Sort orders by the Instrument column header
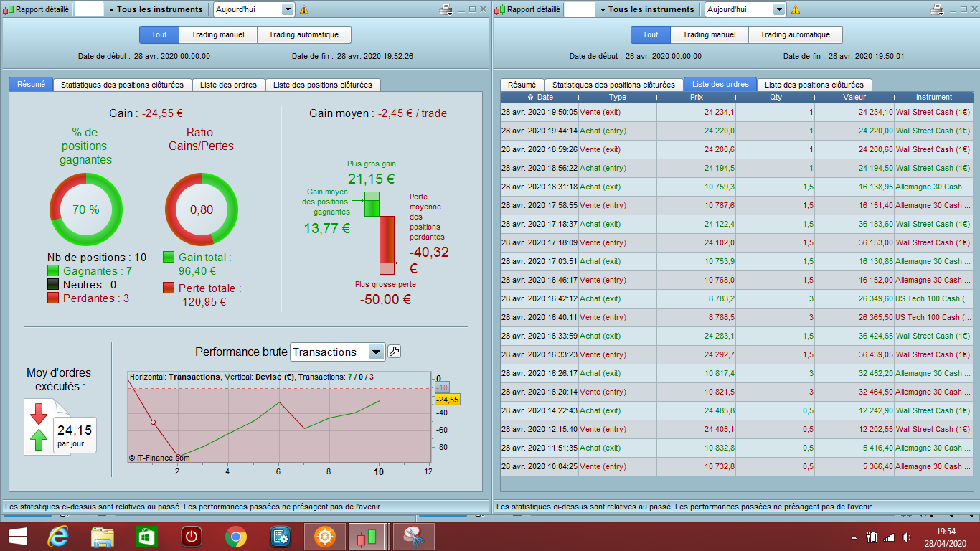Image resolution: width=980 pixels, height=551 pixels. pyautogui.click(x=934, y=97)
